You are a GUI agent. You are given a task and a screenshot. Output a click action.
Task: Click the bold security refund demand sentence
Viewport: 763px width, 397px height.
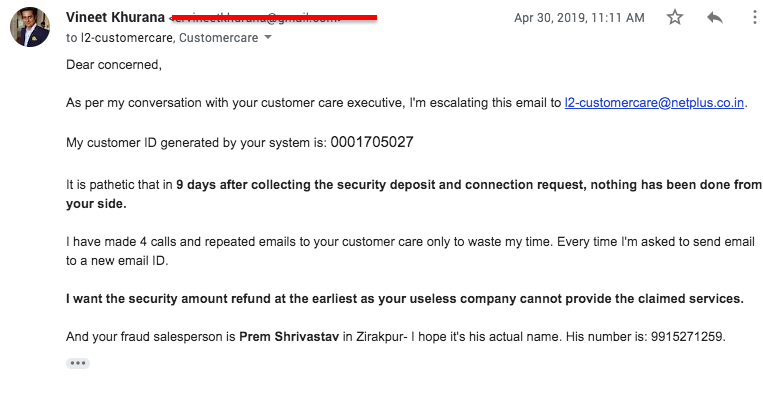pyautogui.click(x=405, y=298)
